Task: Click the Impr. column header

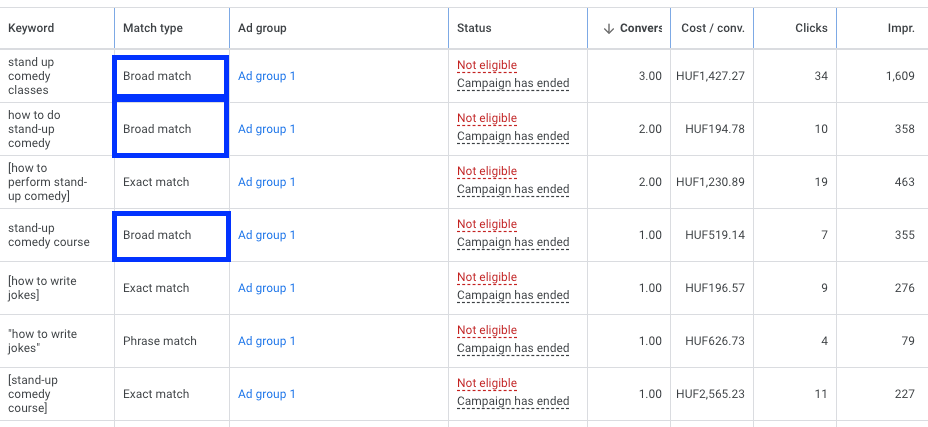Action: coord(900,28)
